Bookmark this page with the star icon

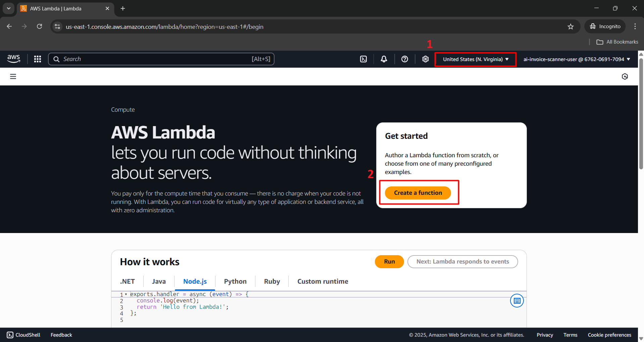click(571, 26)
